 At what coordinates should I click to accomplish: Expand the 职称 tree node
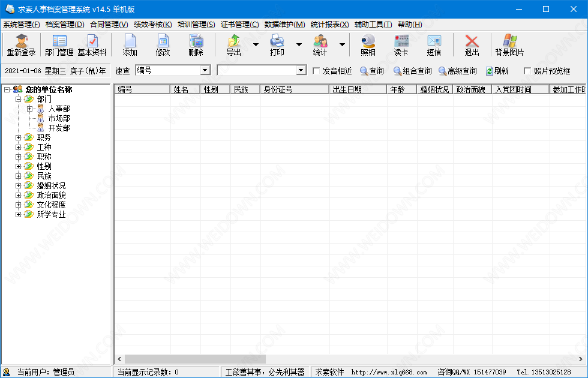click(18, 157)
